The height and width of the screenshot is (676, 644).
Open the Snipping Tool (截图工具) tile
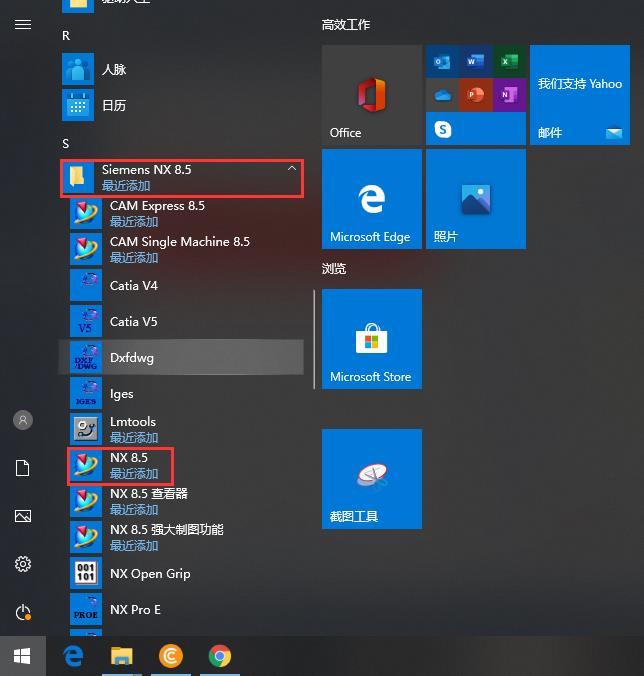coord(372,479)
